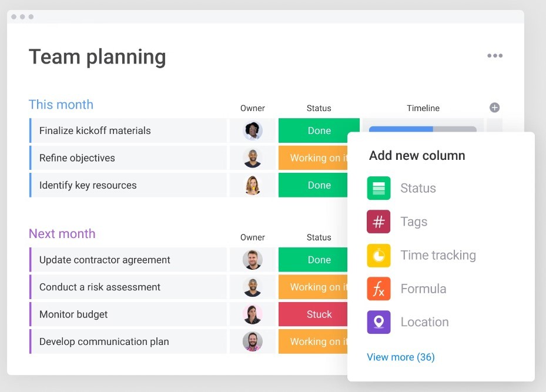Open Stuck status for Monitor budget
546x392 pixels.
point(319,314)
